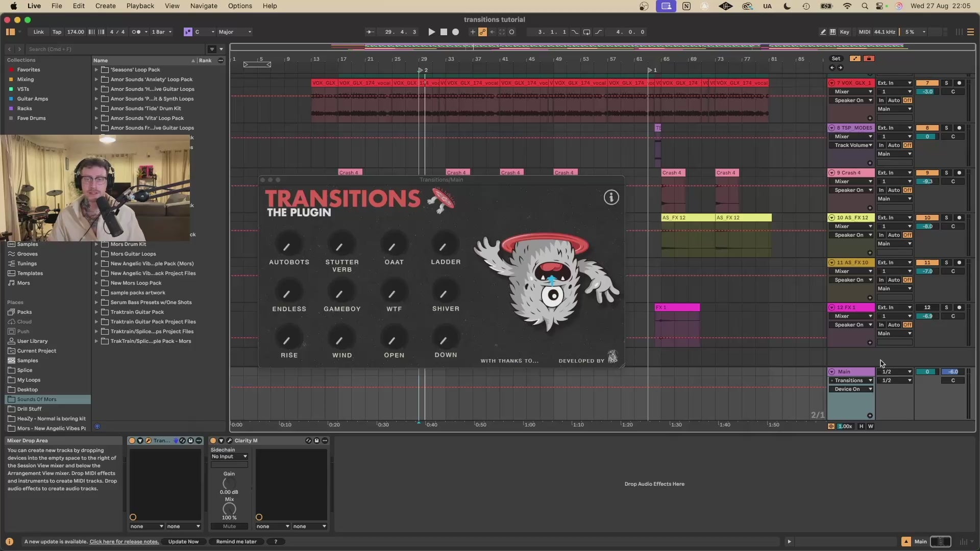Open the File menu
The height and width of the screenshot is (551, 980).
tap(57, 6)
